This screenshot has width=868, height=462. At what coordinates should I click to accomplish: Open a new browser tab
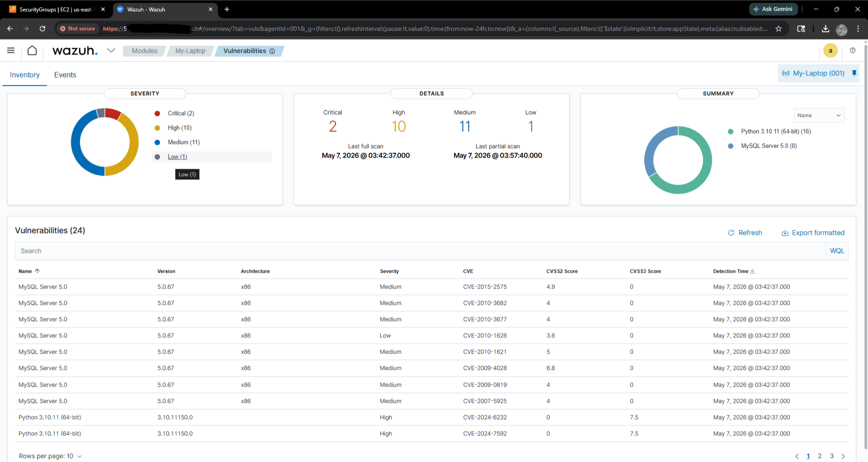227,9
